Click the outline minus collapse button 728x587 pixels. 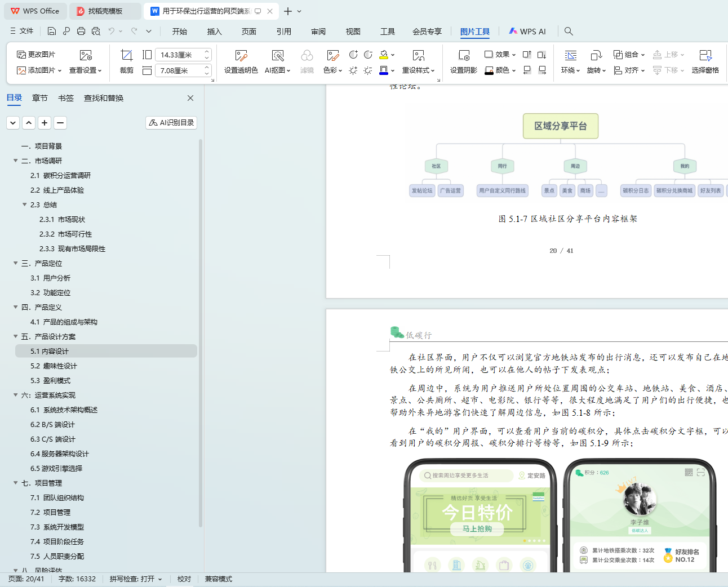point(60,123)
